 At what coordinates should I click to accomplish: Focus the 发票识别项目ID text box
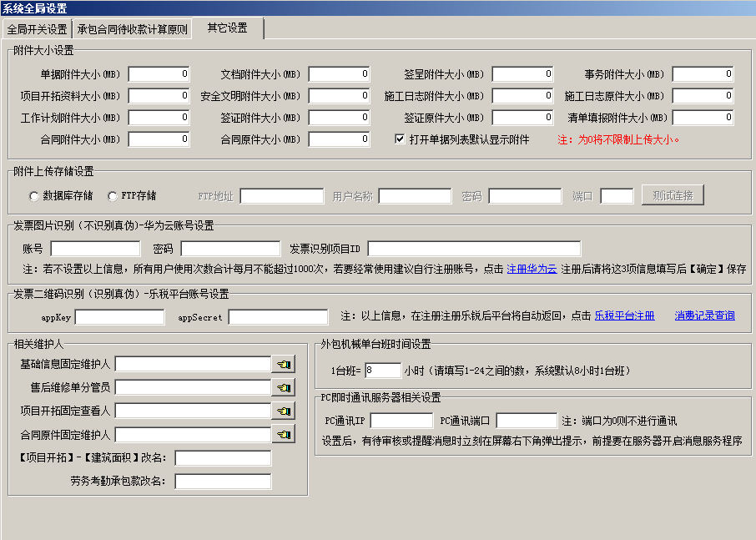[474, 249]
